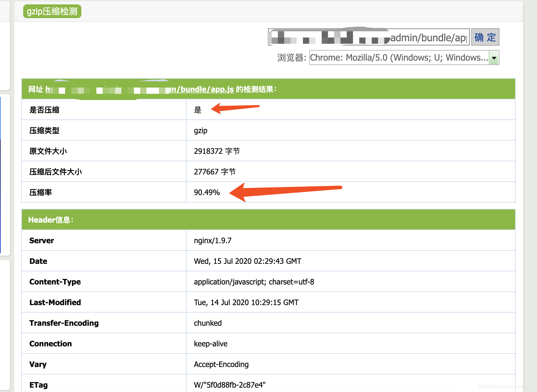Select the Server header label
Viewport: 537px width, 392px height.
(x=42, y=241)
